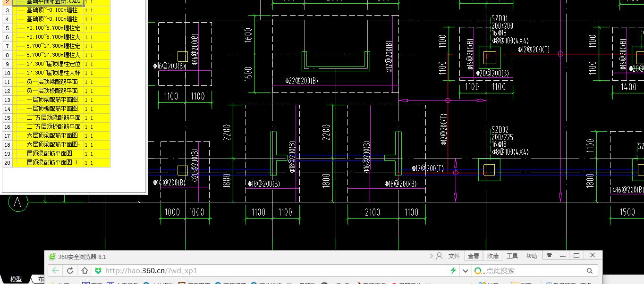
Task: Click the hao.360.cn address bar
Action: [274, 271]
